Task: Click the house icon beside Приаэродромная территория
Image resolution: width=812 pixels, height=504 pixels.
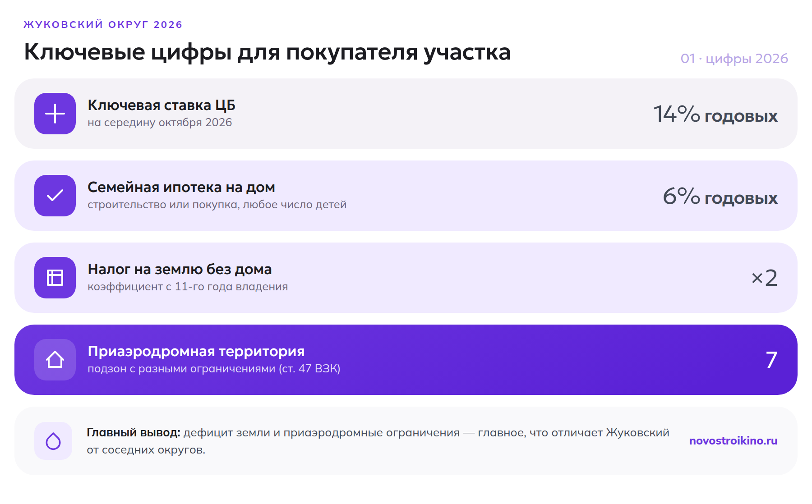Action: point(55,360)
